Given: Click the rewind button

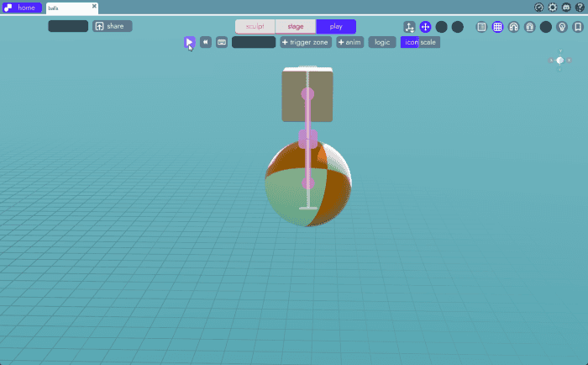Looking at the screenshot, I should point(206,42).
